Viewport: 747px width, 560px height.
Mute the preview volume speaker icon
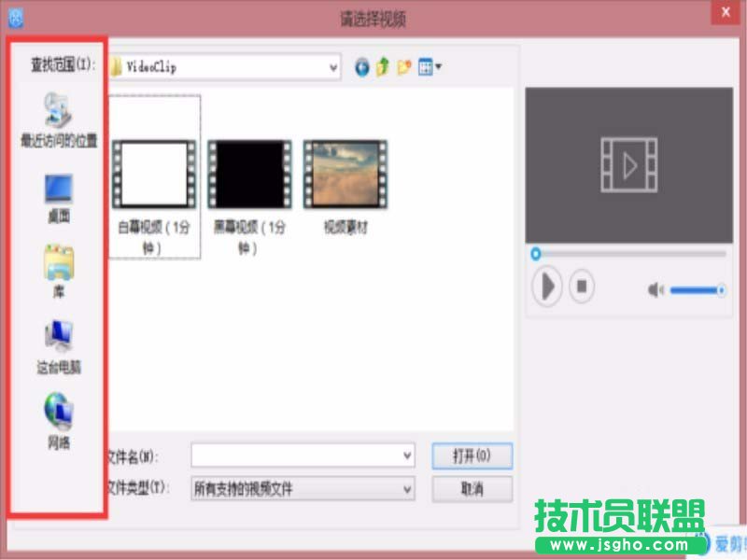coord(654,289)
